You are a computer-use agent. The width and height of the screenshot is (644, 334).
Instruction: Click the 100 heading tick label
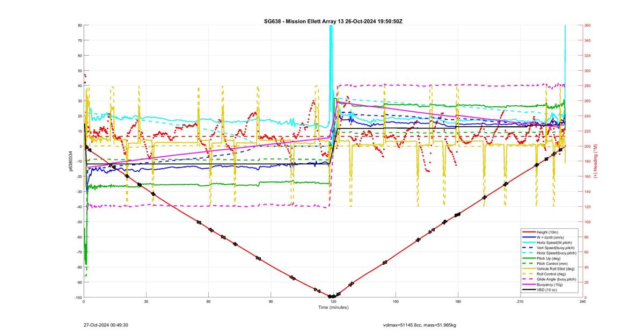tap(588, 222)
